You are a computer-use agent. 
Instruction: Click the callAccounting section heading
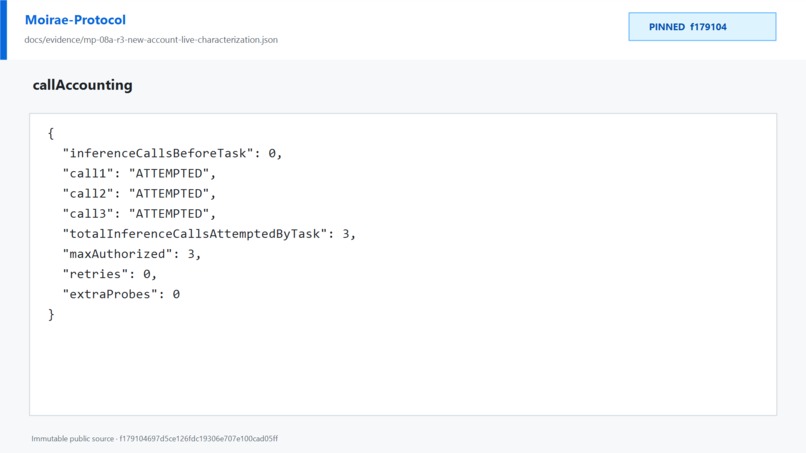click(x=83, y=85)
